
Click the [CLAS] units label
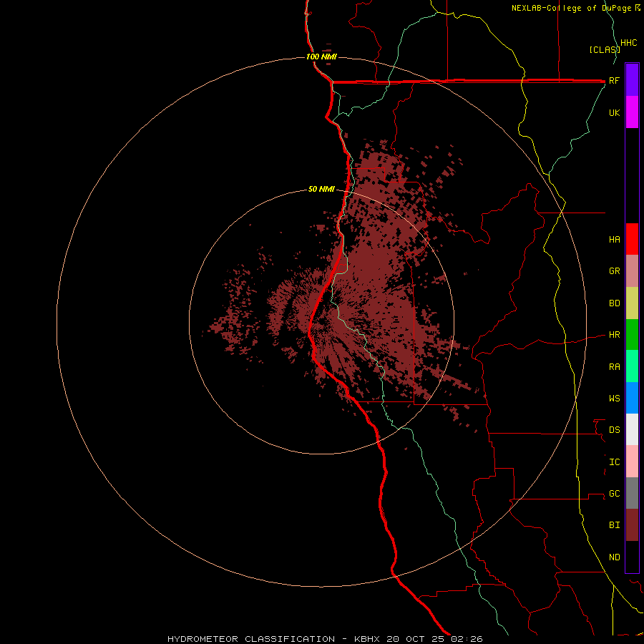point(605,49)
